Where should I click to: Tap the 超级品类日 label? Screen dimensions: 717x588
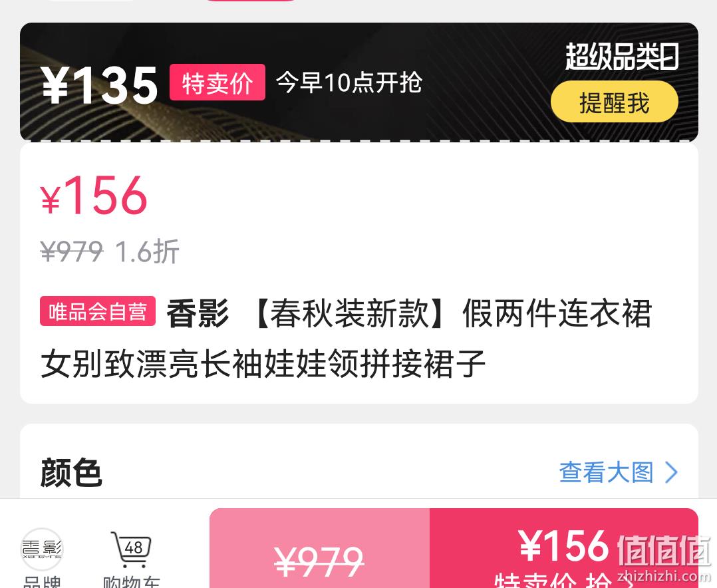(x=622, y=57)
